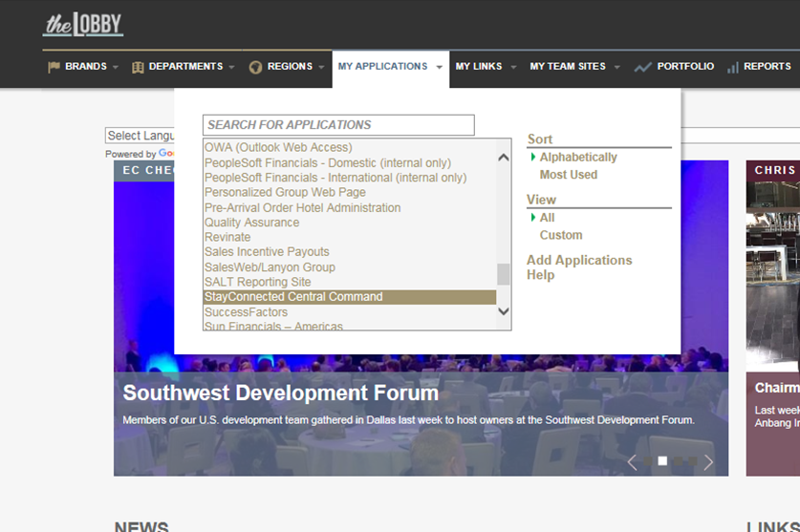Click the Regions globe icon
This screenshot has width=800, height=532.
(x=255, y=67)
